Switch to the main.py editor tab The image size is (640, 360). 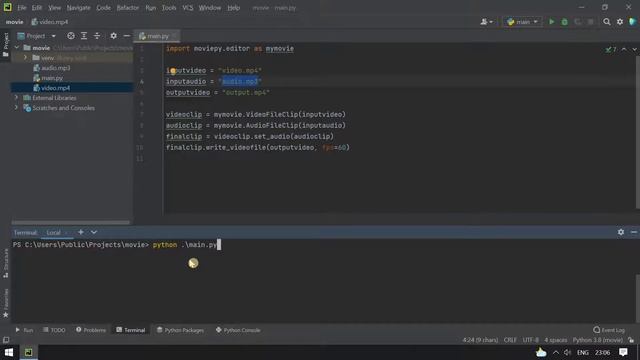coord(157,36)
